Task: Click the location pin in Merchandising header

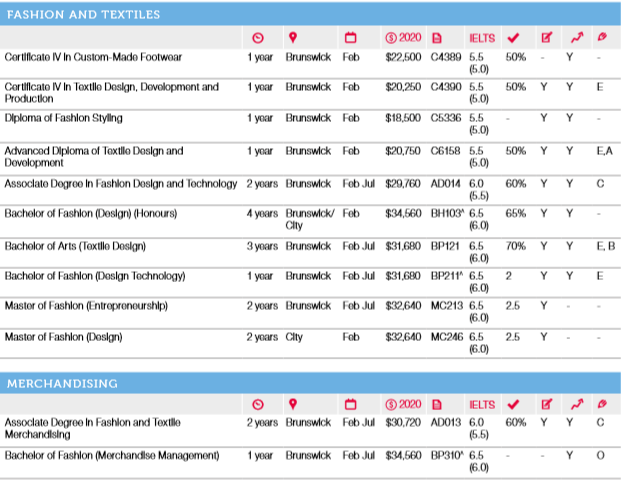Action: point(294,405)
